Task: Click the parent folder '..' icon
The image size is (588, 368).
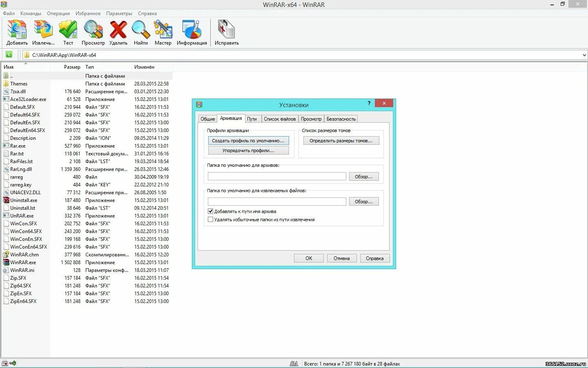Action: tap(6, 76)
